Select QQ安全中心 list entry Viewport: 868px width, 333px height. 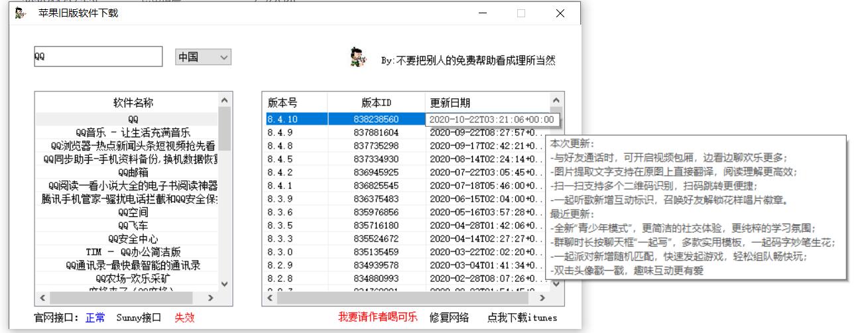tap(127, 238)
